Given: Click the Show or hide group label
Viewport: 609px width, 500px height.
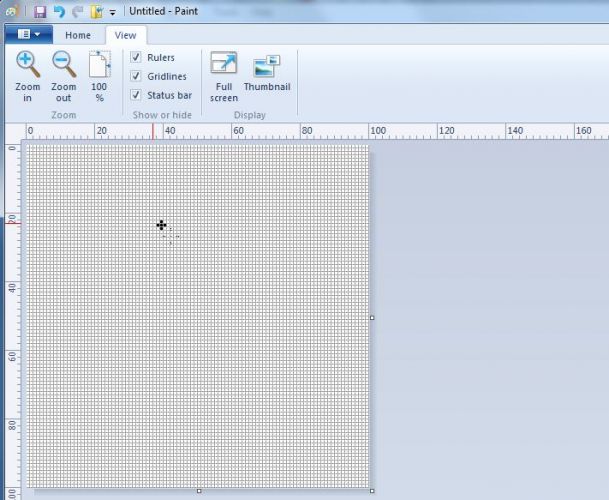Looking at the screenshot, I should 162,115.
